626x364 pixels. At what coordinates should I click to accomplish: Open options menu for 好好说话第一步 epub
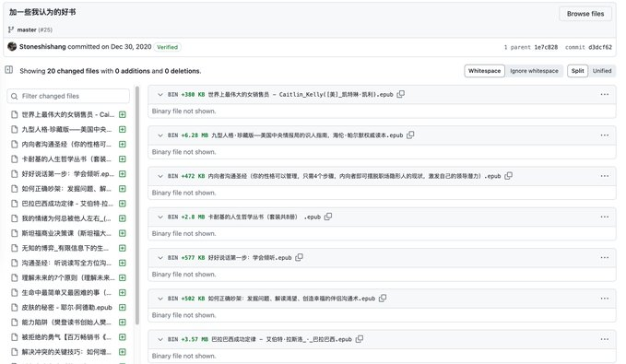[605, 258]
